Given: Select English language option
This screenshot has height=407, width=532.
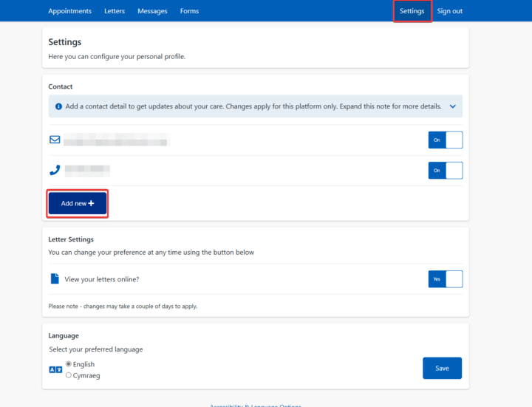Looking at the screenshot, I should pos(69,364).
